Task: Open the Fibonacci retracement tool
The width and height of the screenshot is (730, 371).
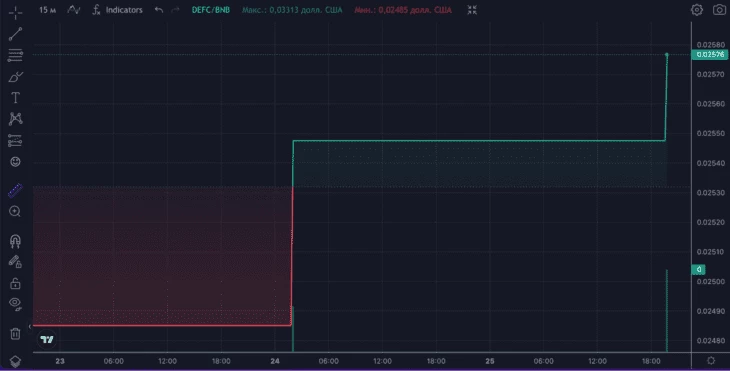Action: (15, 55)
